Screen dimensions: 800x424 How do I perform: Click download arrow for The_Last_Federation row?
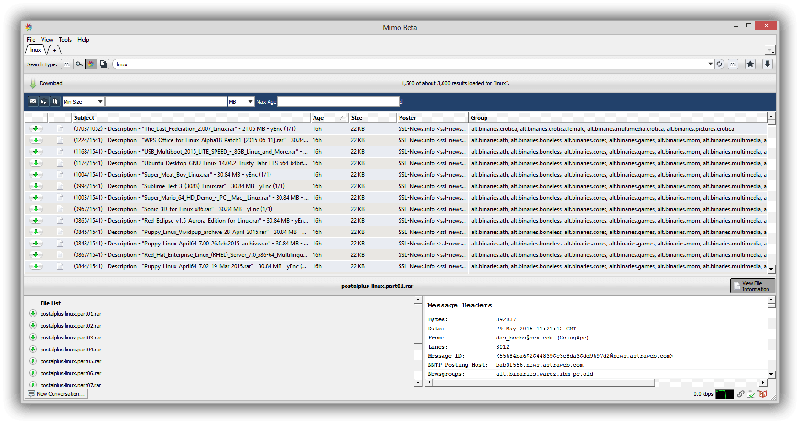tap(36, 129)
